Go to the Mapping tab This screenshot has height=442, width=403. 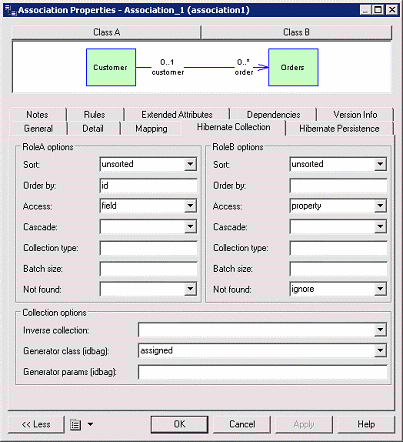[x=151, y=129]
